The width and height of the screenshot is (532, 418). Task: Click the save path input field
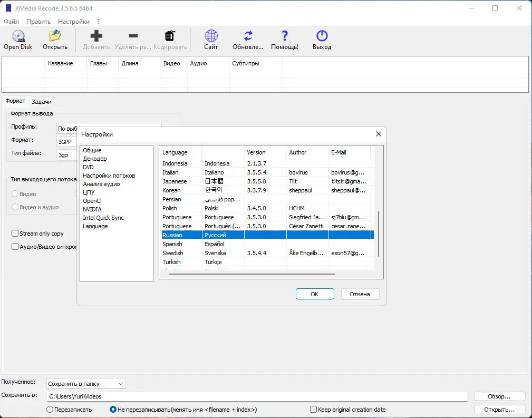tap(257, 396)
